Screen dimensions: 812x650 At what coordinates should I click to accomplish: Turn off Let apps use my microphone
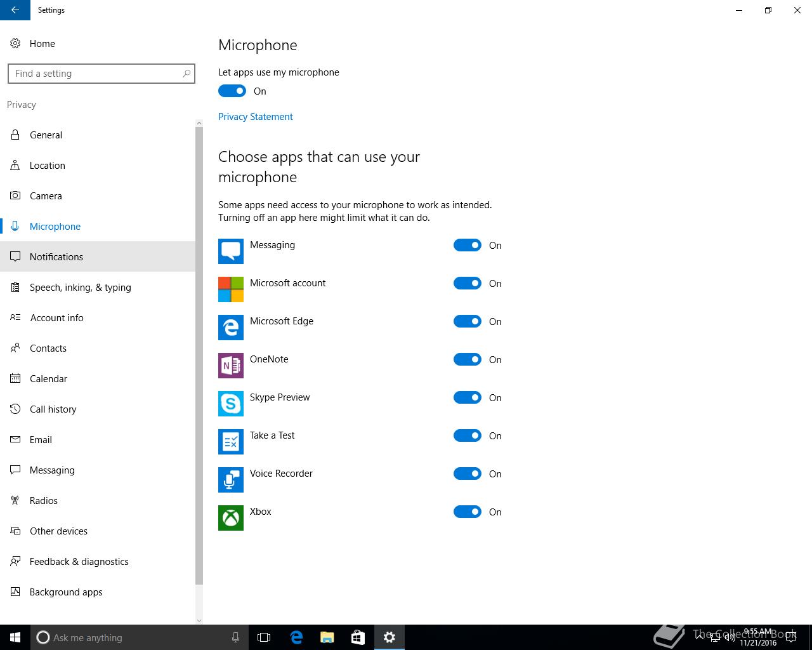[232, 91]
